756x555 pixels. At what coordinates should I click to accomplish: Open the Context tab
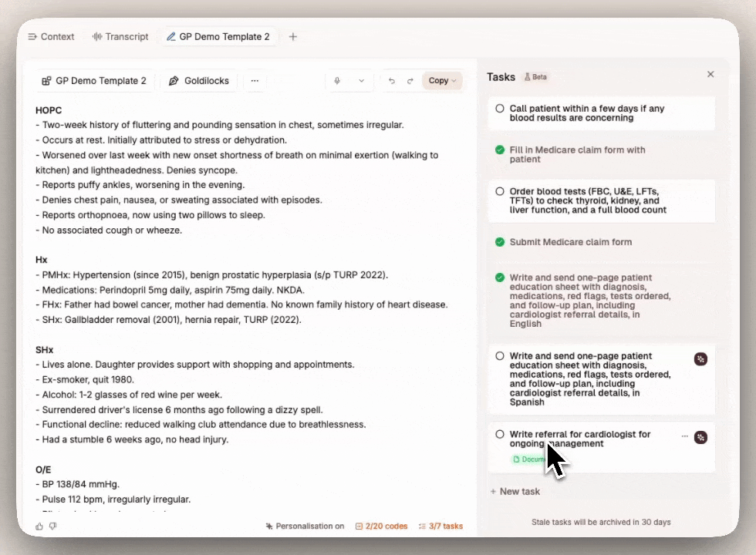click(x=51, y=36)
